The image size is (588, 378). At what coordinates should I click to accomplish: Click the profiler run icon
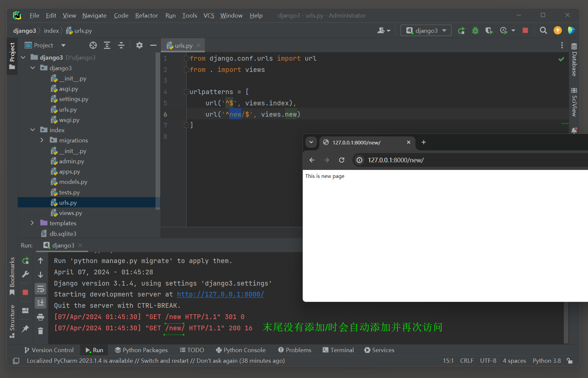(x=504, y=30)
